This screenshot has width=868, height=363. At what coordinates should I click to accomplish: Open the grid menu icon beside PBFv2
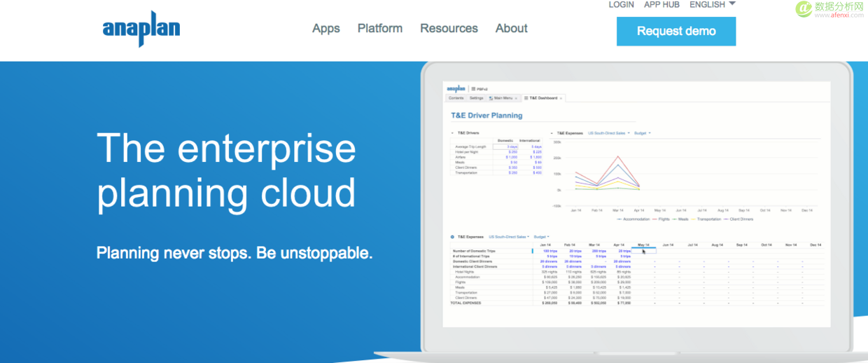(x=473, y=89)
